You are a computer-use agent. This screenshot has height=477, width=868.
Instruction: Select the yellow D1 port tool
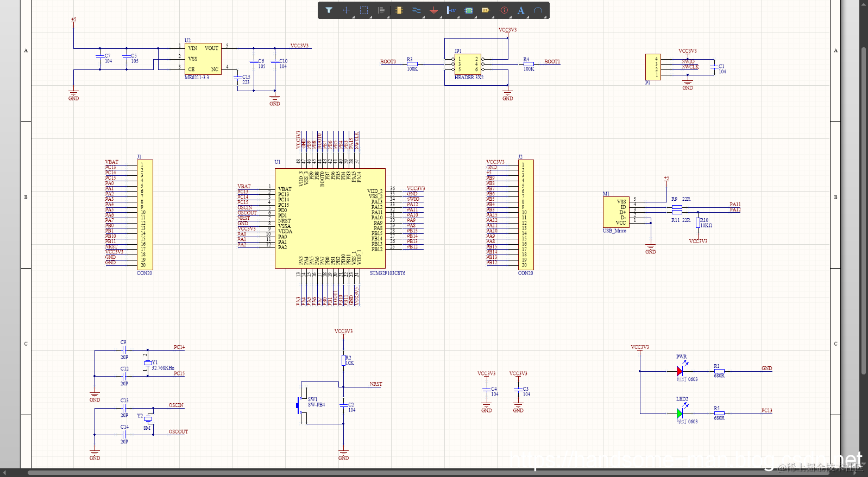pos(486,10)
